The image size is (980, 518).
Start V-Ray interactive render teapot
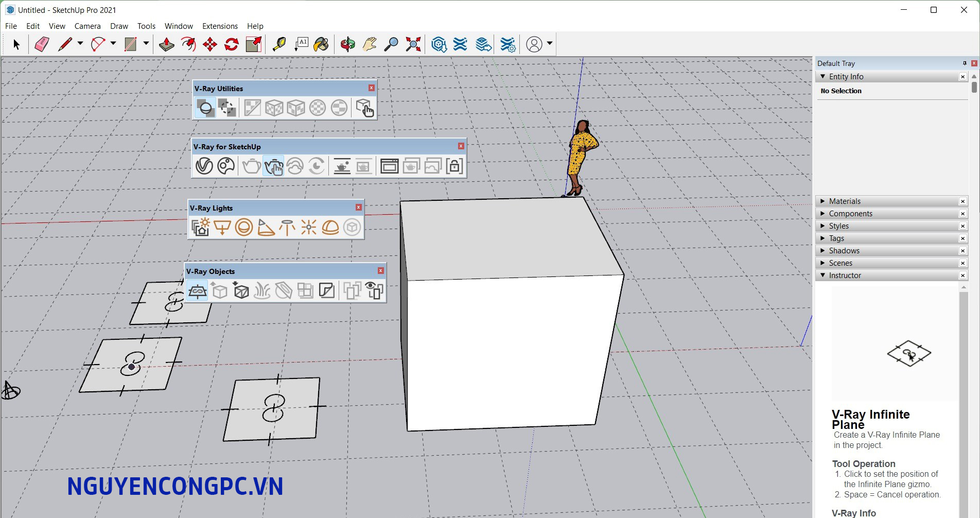(273, 166)
